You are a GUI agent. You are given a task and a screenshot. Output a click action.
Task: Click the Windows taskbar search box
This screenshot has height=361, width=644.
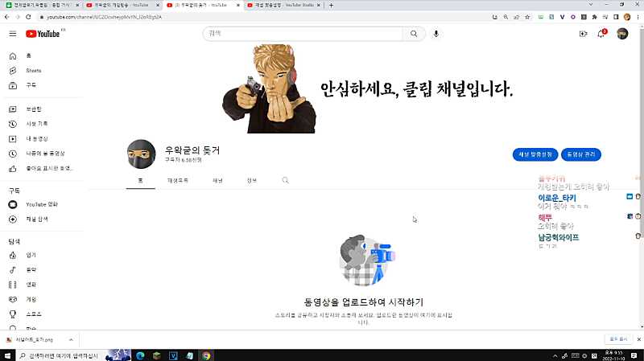[x=60, y=355]
